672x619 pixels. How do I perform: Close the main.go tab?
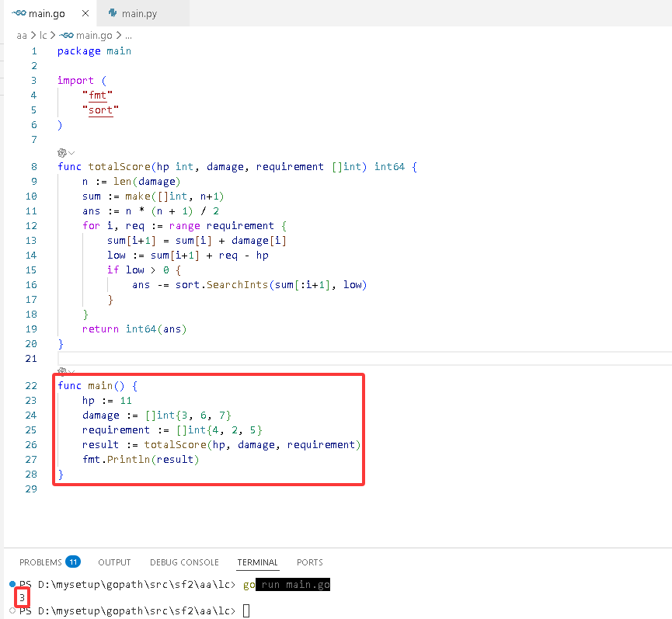(85, 13)
